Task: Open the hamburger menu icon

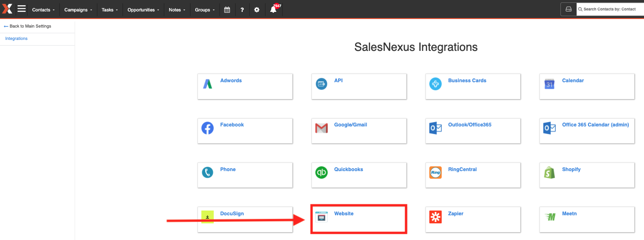Action: click(x=21, y=9)
